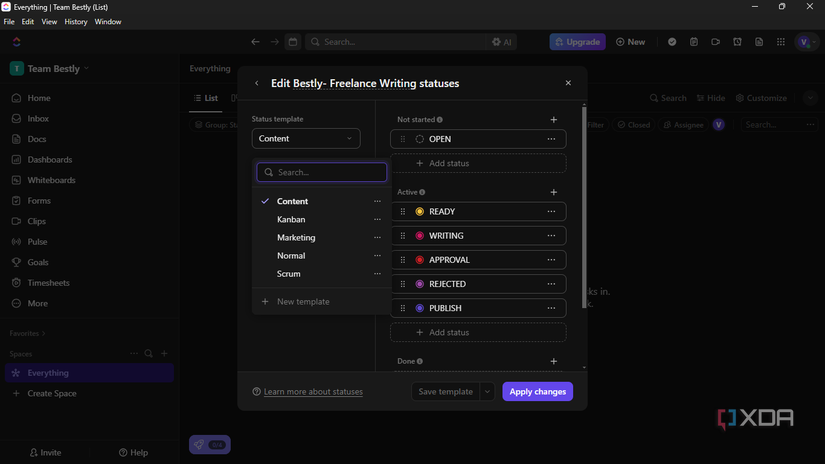Viewport: 825px width, 464px height.
Task: Expand the Status template dropdown
Action: point(306,139)
